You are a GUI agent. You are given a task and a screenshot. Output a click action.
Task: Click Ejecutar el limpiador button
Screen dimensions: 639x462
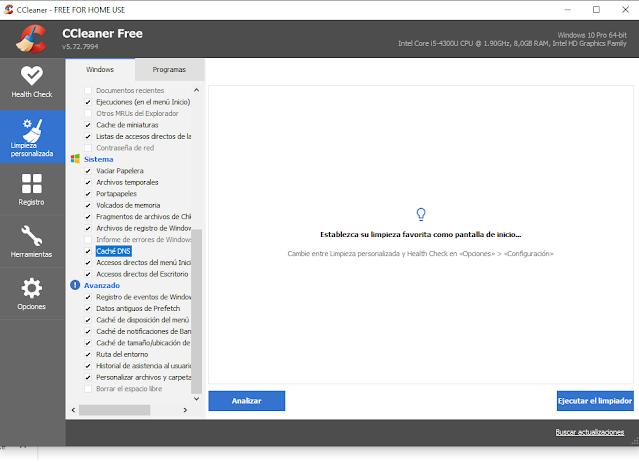click(595, 401)
